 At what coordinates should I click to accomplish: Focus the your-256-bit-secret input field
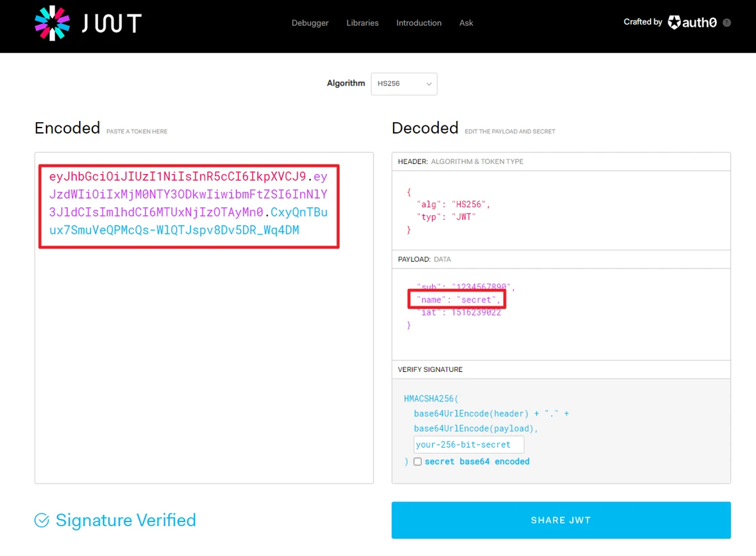click(469, 445)
